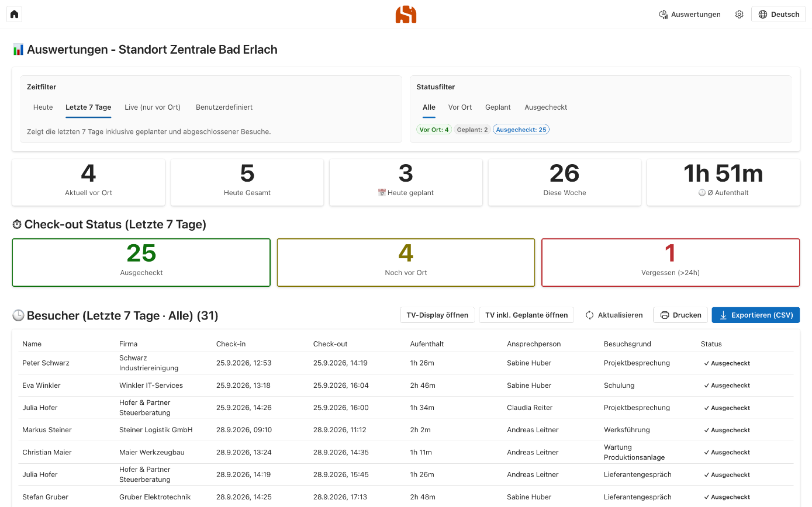Click TV-Display öffnen button
The height and width of the screenshot is (507, 812).
pos(437,315)
